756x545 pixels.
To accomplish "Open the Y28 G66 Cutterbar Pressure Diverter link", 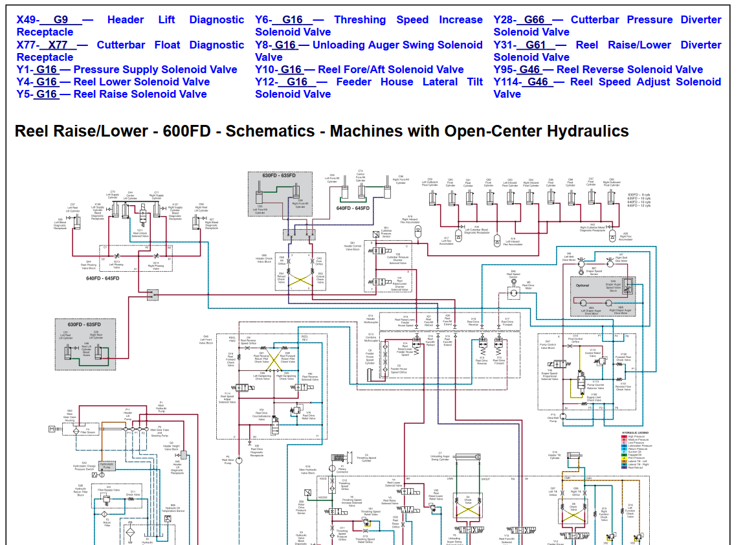I will 608,26.
